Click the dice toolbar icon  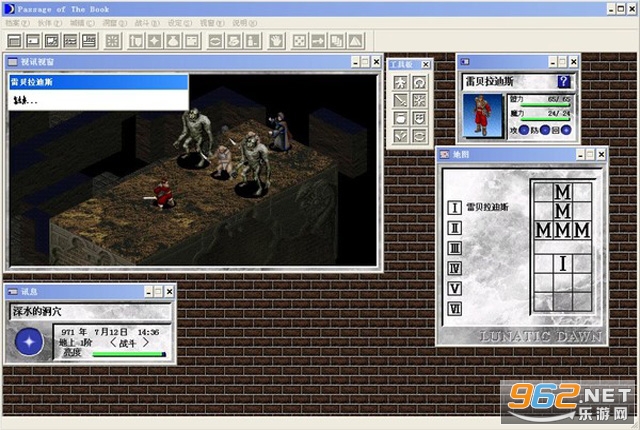pyautogui.click(x=300, y=41)
